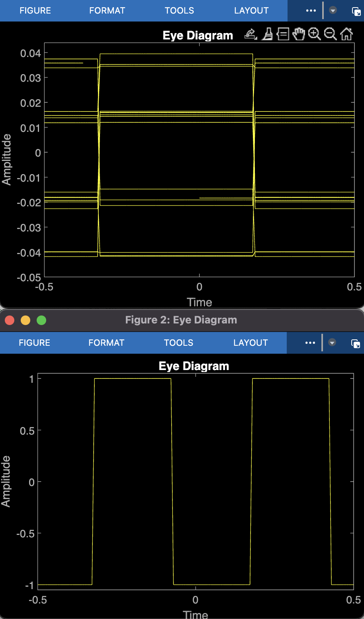The height and width of the screenshot is (619, 364).
Task: Open the FORMAT tab
Action: coord(107,11)
